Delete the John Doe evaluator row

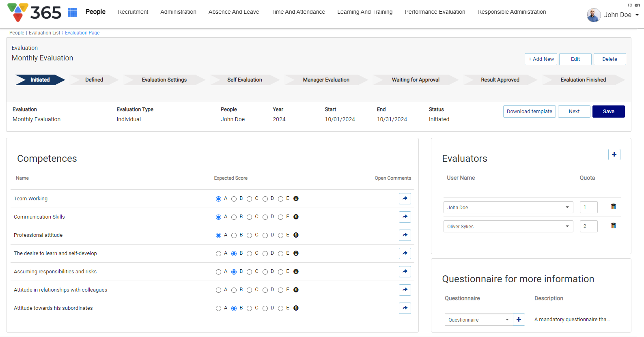pos(613,207)
